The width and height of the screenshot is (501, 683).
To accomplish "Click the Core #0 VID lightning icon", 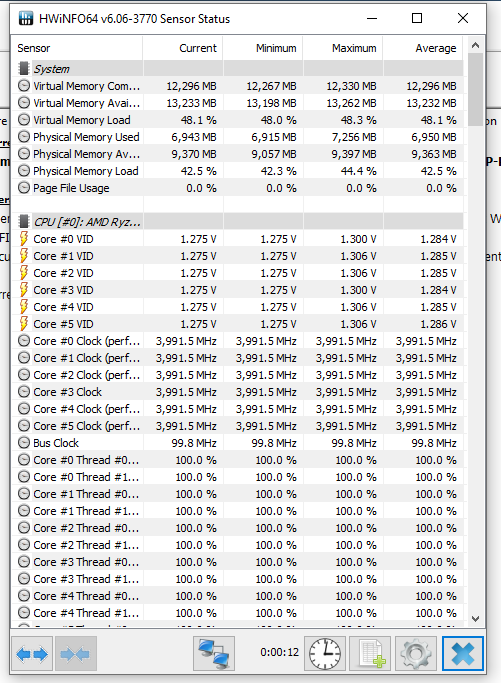I will click(24, 239).
